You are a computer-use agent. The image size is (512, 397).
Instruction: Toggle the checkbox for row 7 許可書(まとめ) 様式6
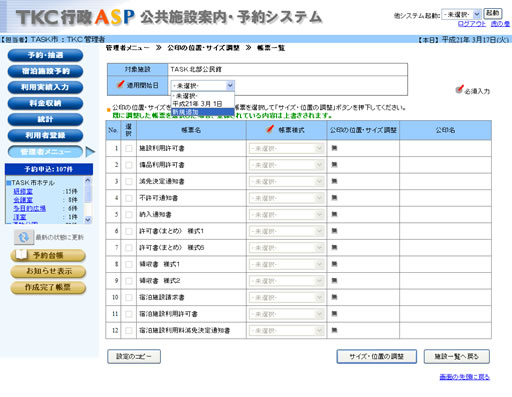point(129,248)
